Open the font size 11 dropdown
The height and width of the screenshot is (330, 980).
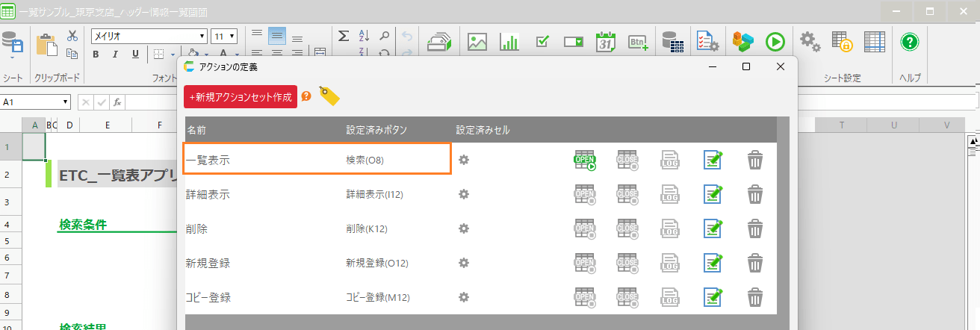point(233,36)
